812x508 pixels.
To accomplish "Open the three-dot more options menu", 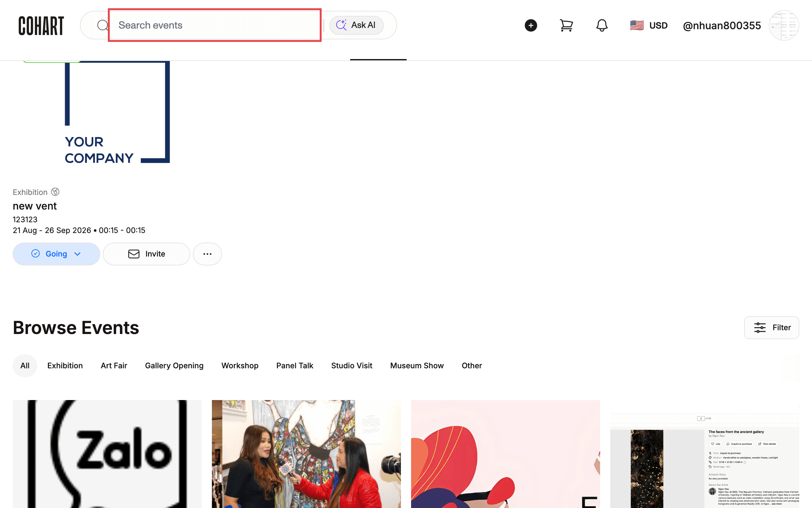I will pos(207,254).
